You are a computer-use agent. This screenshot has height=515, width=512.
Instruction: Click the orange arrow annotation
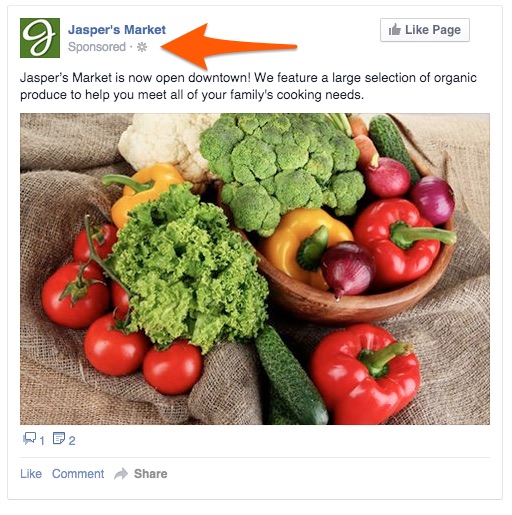[x=229, y=46]
